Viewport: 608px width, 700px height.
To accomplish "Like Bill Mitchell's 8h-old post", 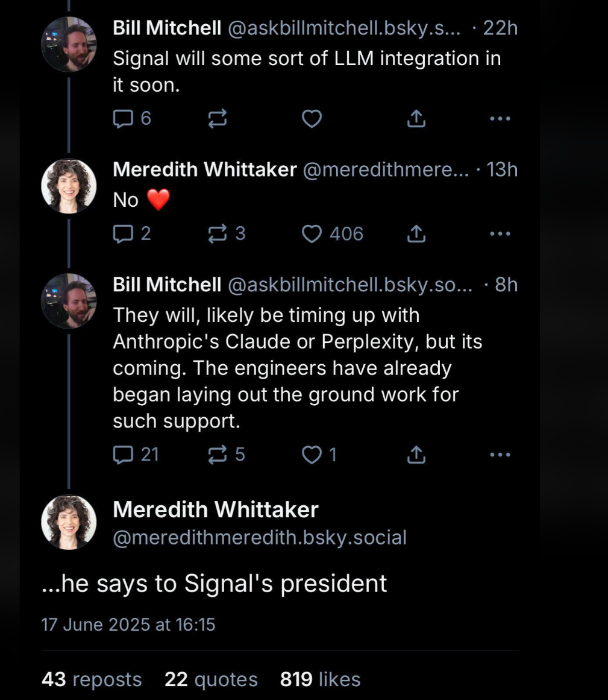I will [312, 455].
